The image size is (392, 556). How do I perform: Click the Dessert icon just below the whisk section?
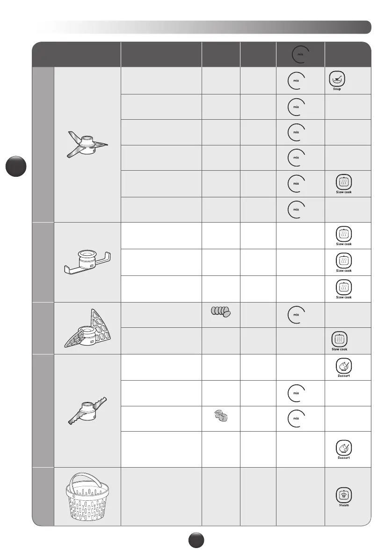[x=344, y=367]
